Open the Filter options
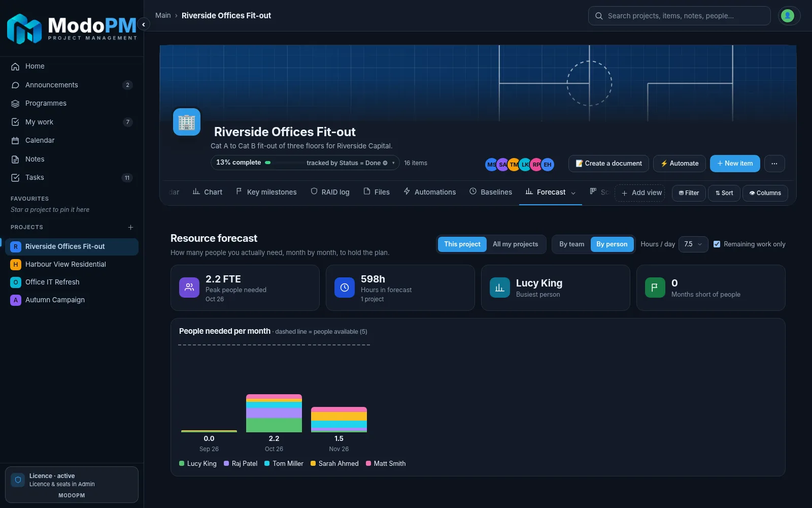This screenshot has width=812, height=508. coord(689,193)
